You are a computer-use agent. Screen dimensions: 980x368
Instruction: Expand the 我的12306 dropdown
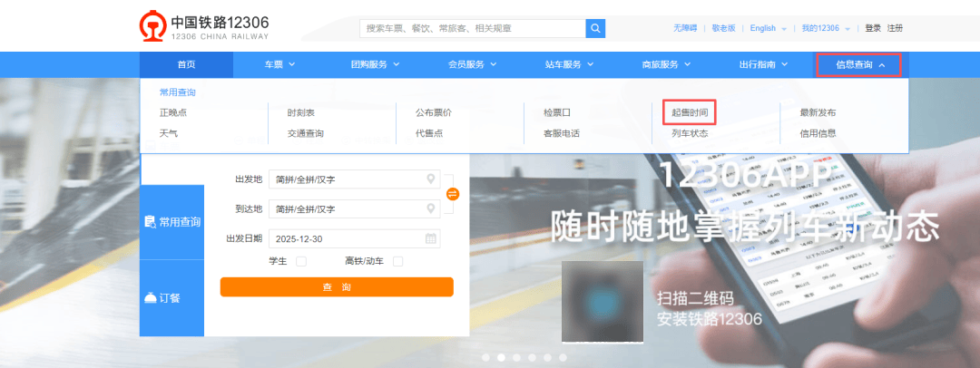pos(825,28)
